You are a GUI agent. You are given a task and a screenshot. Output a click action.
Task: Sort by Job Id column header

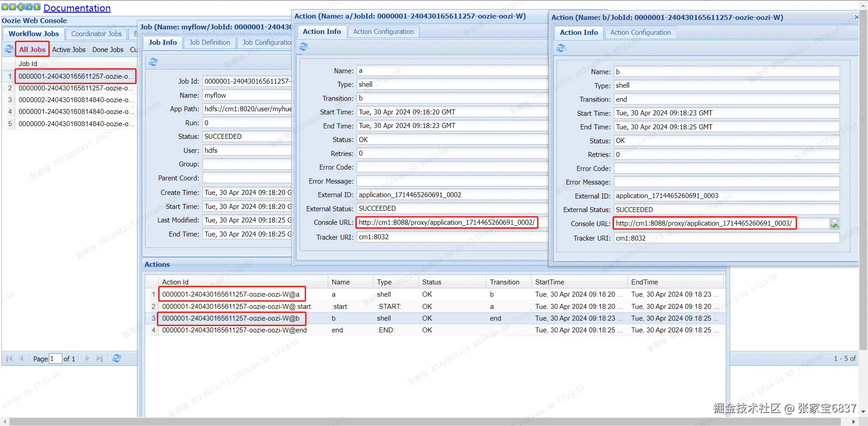click(76, 63)
